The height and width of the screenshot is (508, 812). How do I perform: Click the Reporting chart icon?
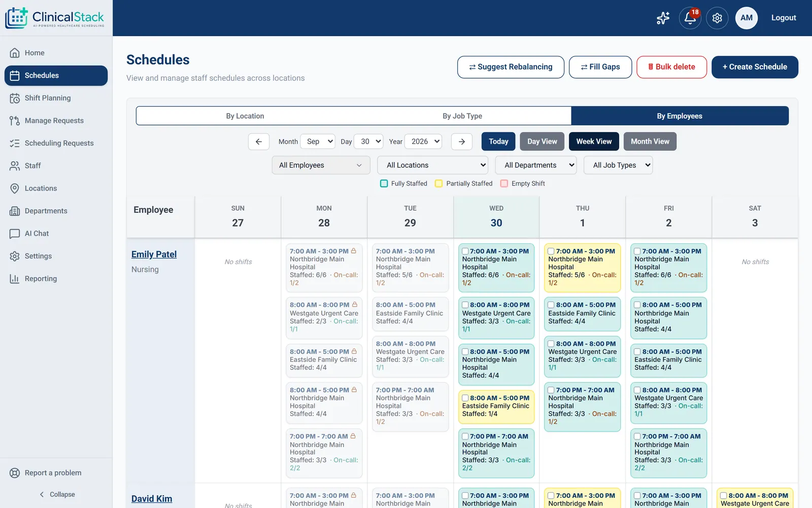tap(15, 278)
